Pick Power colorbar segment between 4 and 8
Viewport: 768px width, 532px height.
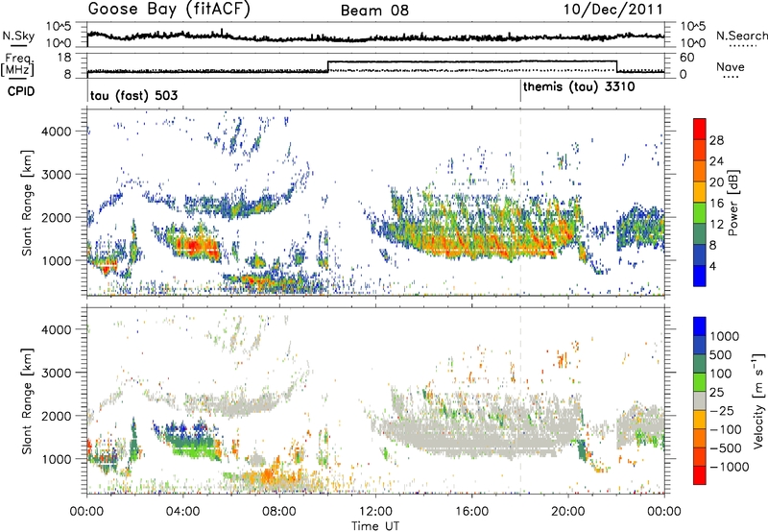[700, 255]
